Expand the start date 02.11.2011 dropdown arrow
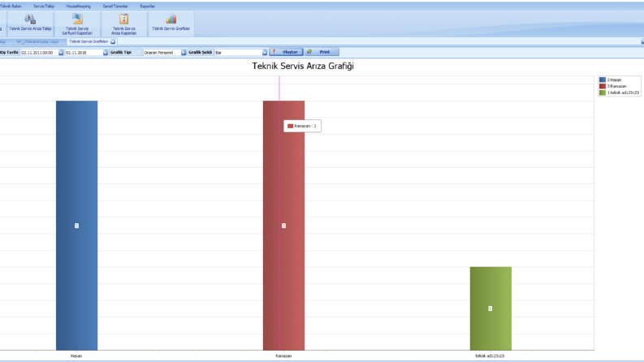The width and height of the screenshot is (644, 362). [61, 53]
